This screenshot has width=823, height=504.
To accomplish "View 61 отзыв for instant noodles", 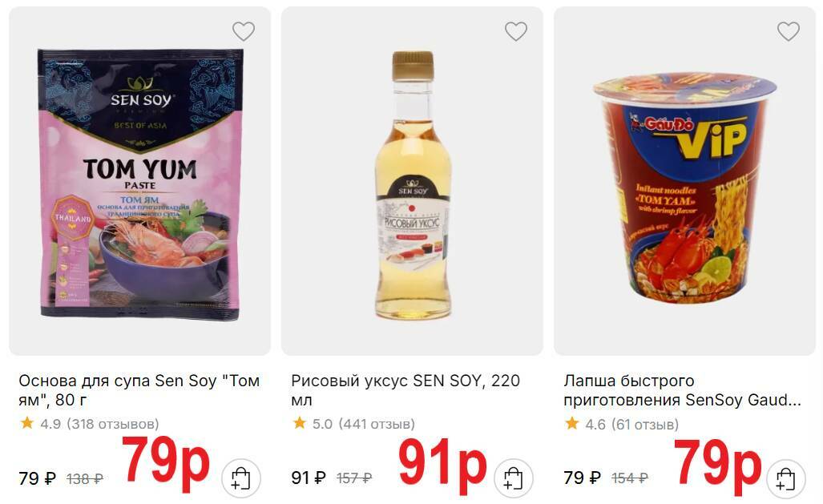I will click(645, 424).
